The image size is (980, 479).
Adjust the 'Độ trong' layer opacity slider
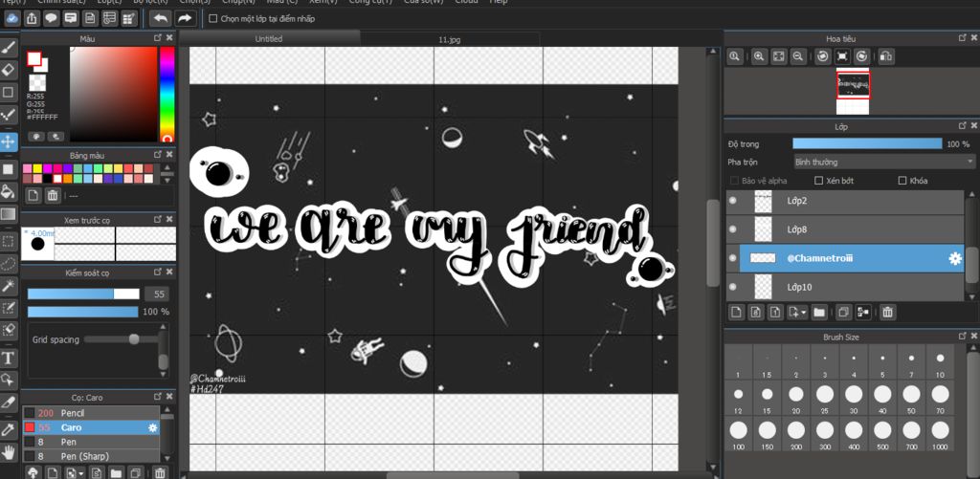(x=867, y=143)
